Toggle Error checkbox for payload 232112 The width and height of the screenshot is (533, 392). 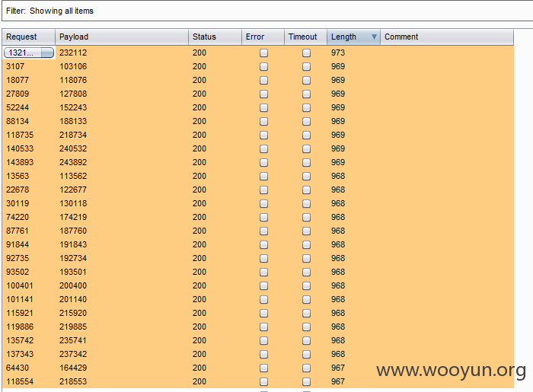(x=263, y=53)
